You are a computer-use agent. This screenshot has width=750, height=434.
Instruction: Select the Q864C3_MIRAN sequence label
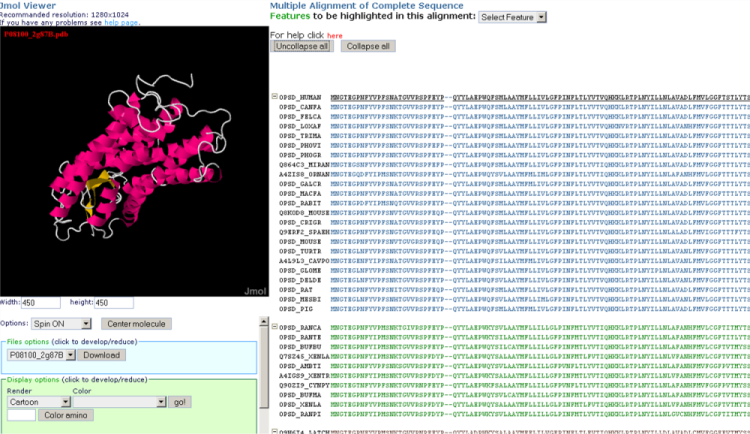click(x=305, y=165)
